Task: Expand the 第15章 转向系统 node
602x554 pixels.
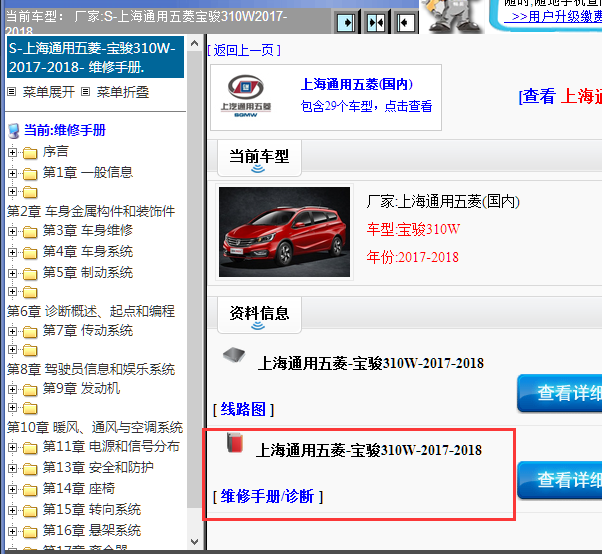Action: [12, 510]
